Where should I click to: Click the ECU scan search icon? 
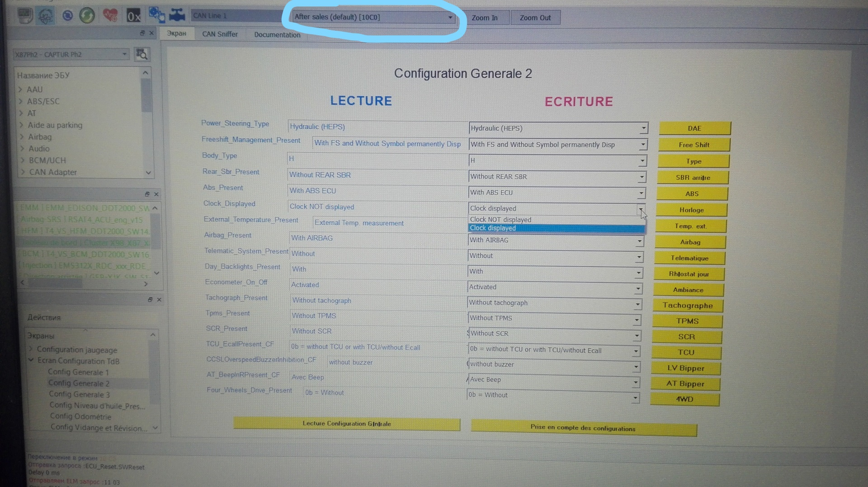pyautogui.click(x=142, y=55)
